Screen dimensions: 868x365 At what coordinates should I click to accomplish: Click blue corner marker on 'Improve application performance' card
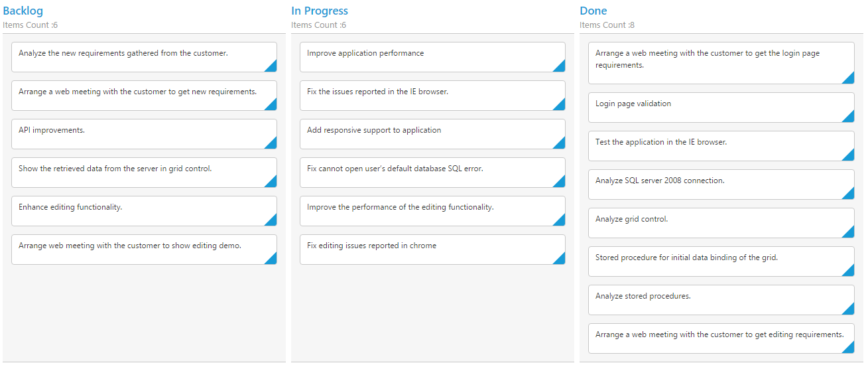coord(561,68)
